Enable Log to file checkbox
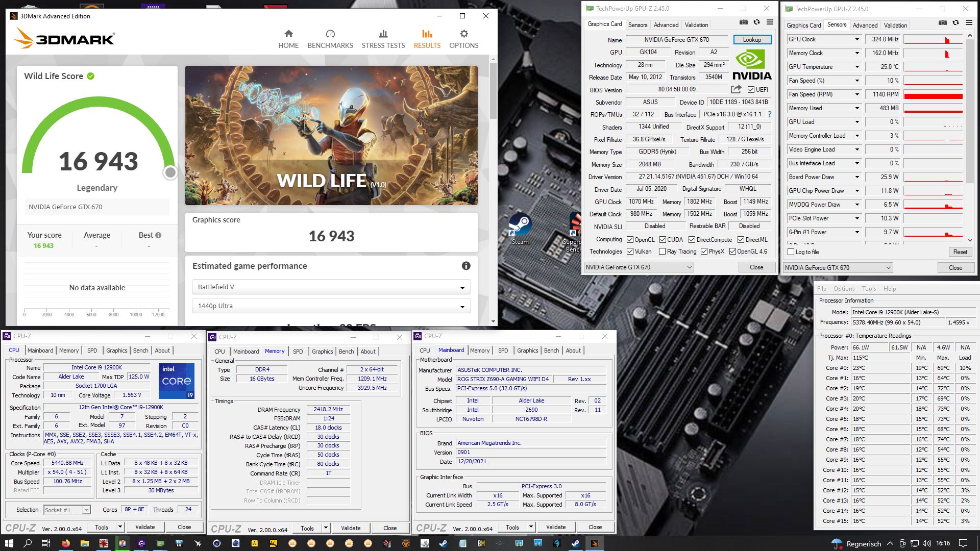980x551 pixels. (x=791, y=252)
